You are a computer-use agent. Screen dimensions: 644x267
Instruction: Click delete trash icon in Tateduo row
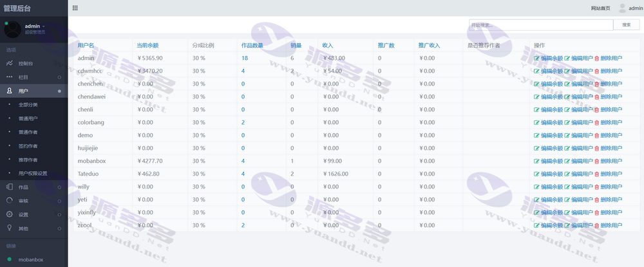[x=597, y=174]
